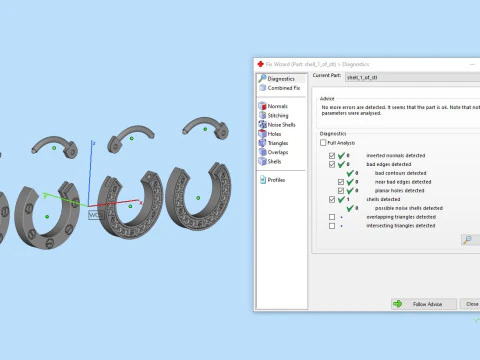This screenshot has width=480, height=360.
Task: Enable overlapping triangles detected checkbox
Action: point(332,217)
